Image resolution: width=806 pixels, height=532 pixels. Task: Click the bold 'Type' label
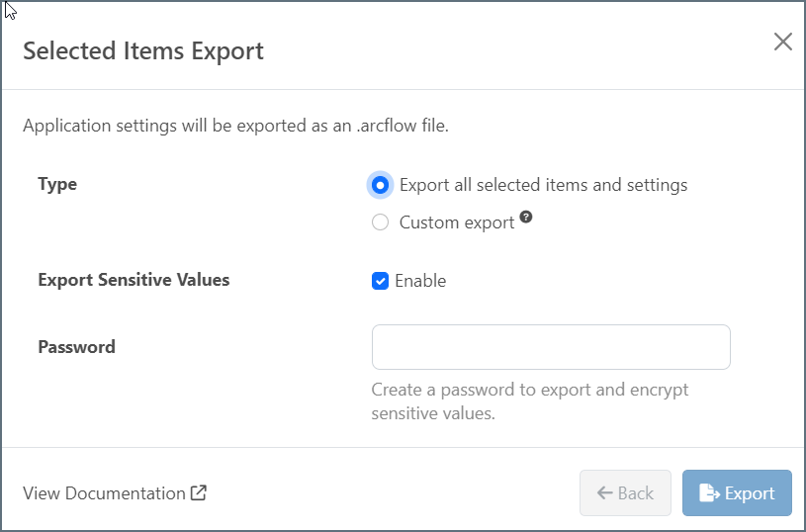pyautogui.click(x=57, y=184)
